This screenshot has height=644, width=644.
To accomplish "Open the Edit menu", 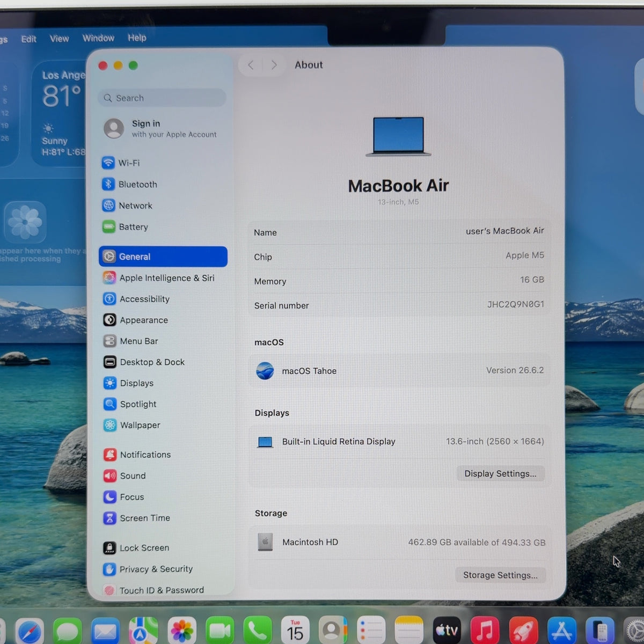I will 29,39.
